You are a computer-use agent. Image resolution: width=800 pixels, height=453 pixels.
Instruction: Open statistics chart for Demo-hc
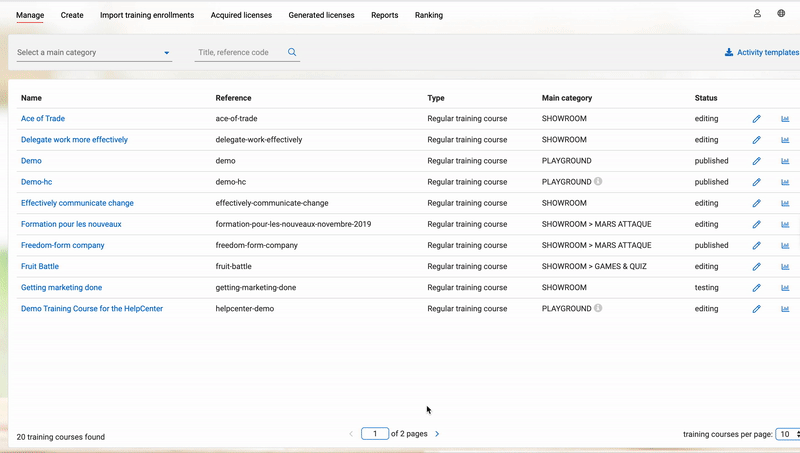[785, 182]
